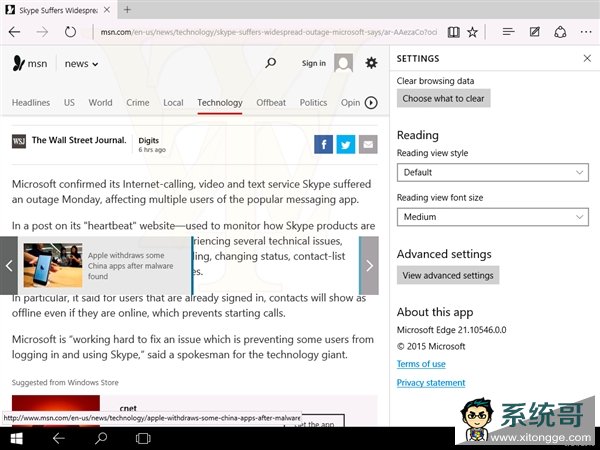Click Apple withdraws some China apps headline
This screenshot has height=450, width=600.
130,266
